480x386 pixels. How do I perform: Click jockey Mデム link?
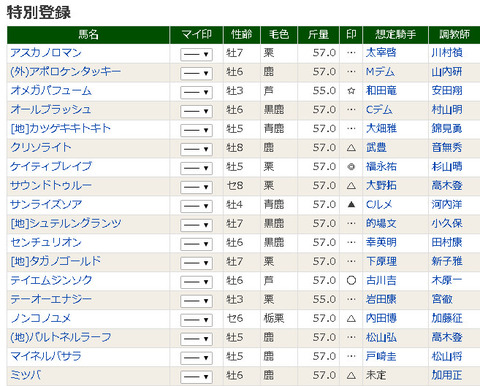[x=380, y=72]
